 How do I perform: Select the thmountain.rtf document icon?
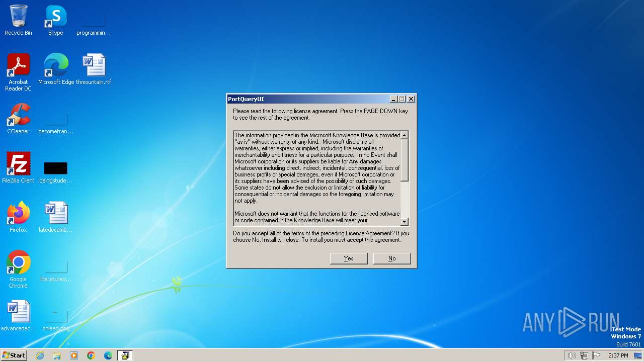point(94,70)
